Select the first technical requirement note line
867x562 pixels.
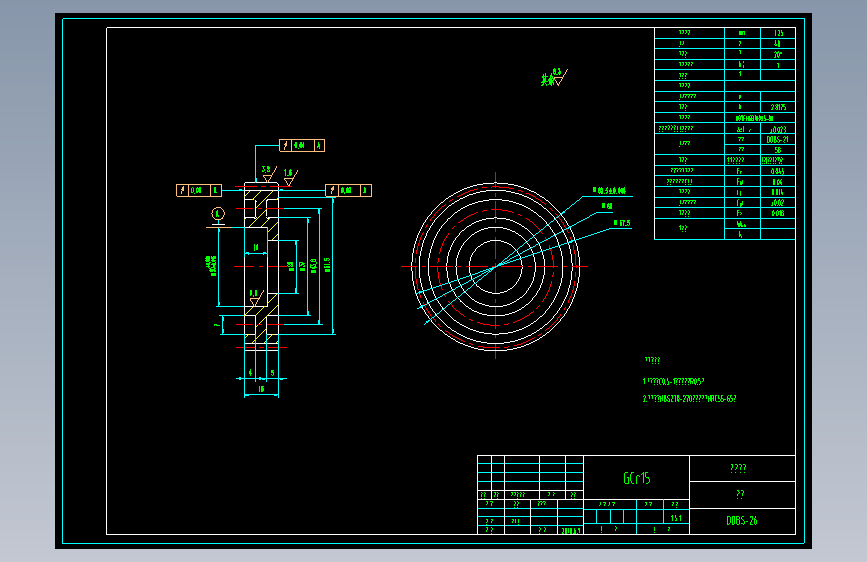point(673,382)
